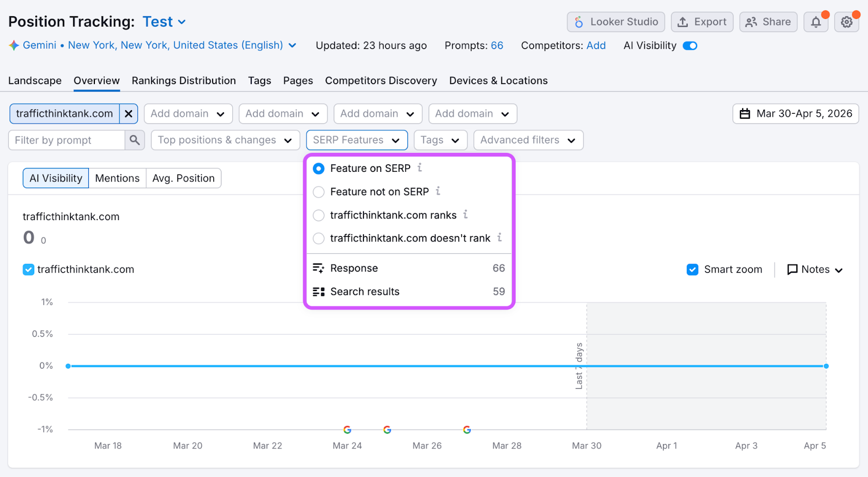Click info icon beside trafficthinktank.com doesn't rank
868x477 pixels.
[x=499, y=237]
